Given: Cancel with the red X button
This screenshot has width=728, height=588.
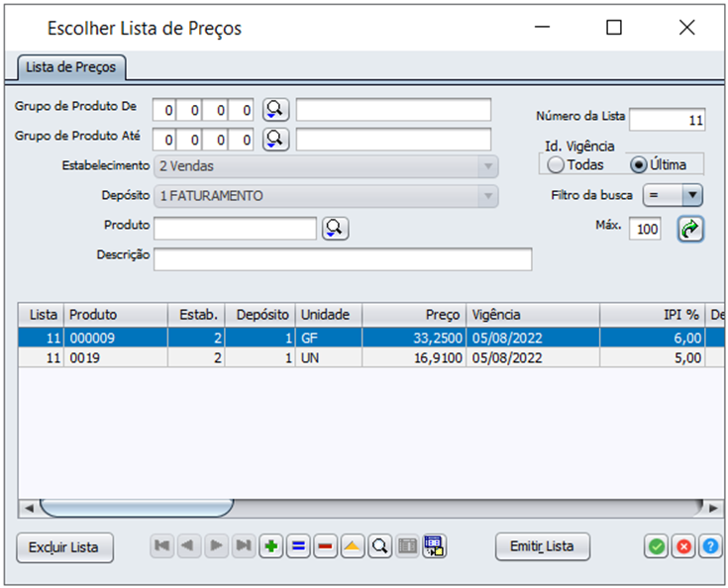Looking at the screenshot, I should click(x=683, y=546).
